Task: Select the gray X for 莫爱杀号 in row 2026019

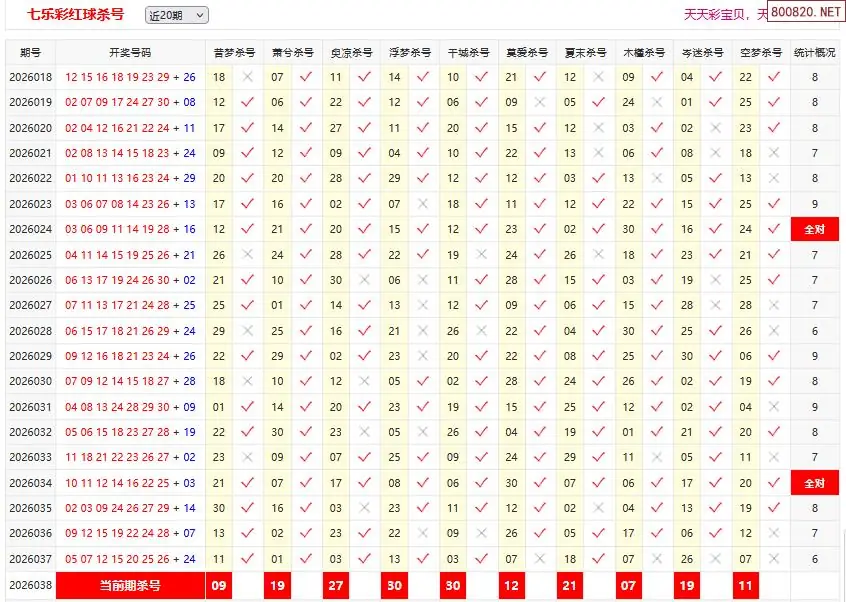Action: click(540, 102)
